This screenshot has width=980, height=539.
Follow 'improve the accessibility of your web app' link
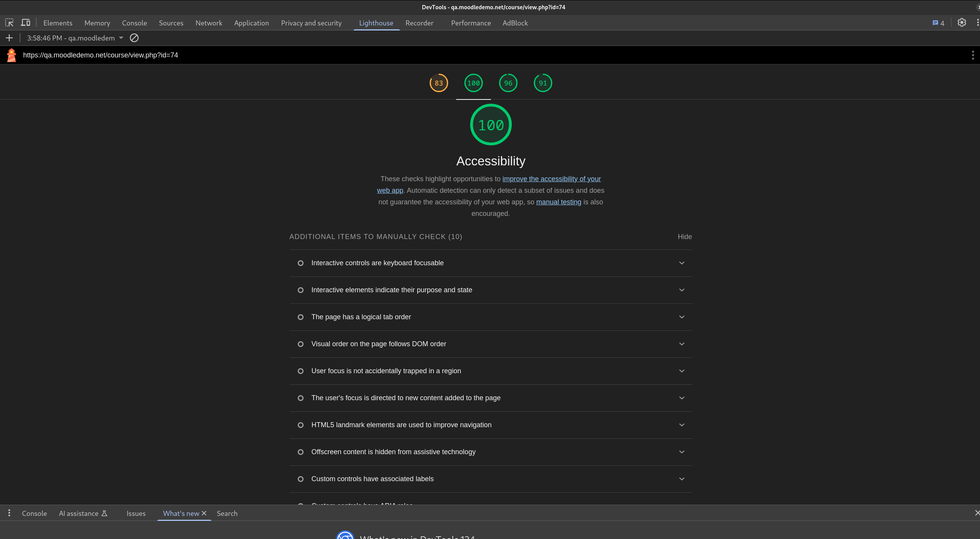[x=552, y=179]
